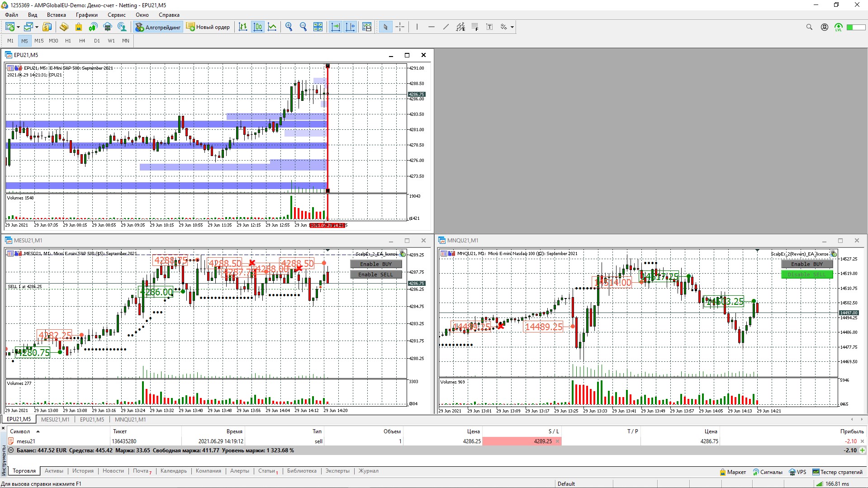Expand the graphical objects dropdown arrow
The height and width of the screenshot is (488, 868).
[x=512, y=27]
